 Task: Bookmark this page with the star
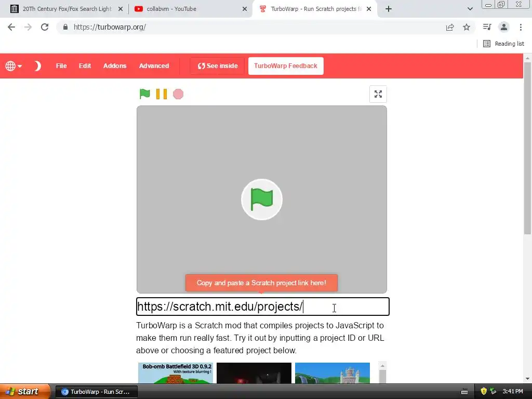click(x=467, y=27)
